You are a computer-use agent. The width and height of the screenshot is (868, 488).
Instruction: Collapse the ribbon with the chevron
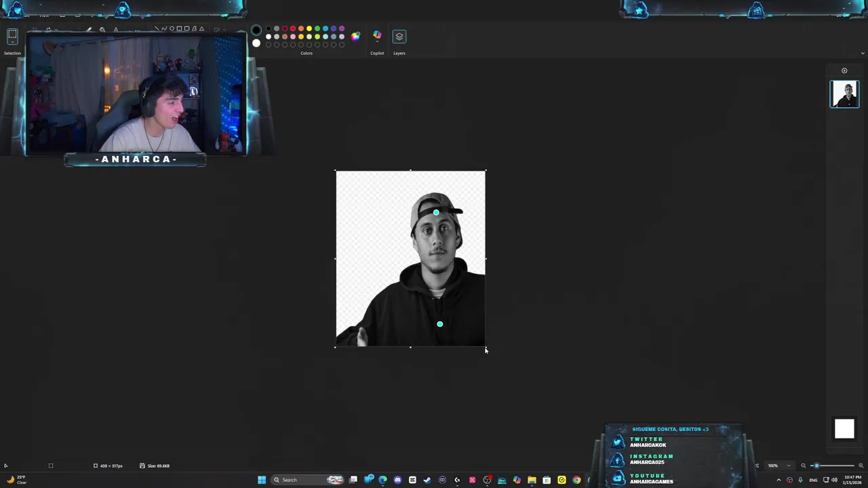pos(863,53)
